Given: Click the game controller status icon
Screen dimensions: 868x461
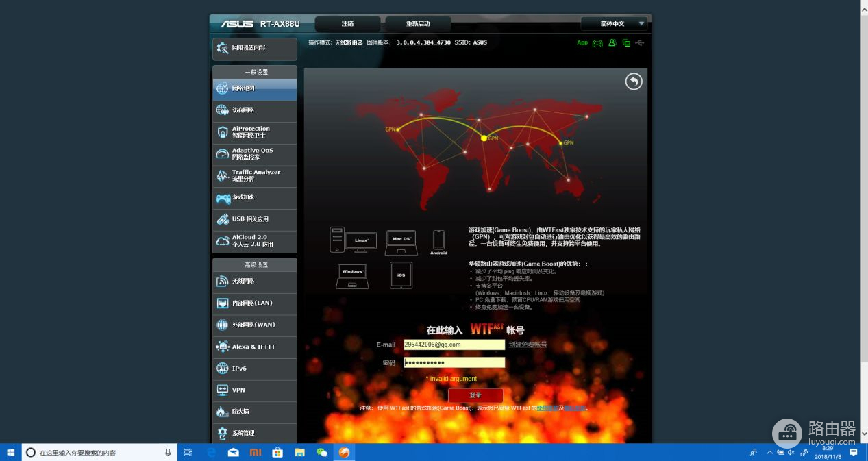Looking at the screenshot, I should click(597, 43).
